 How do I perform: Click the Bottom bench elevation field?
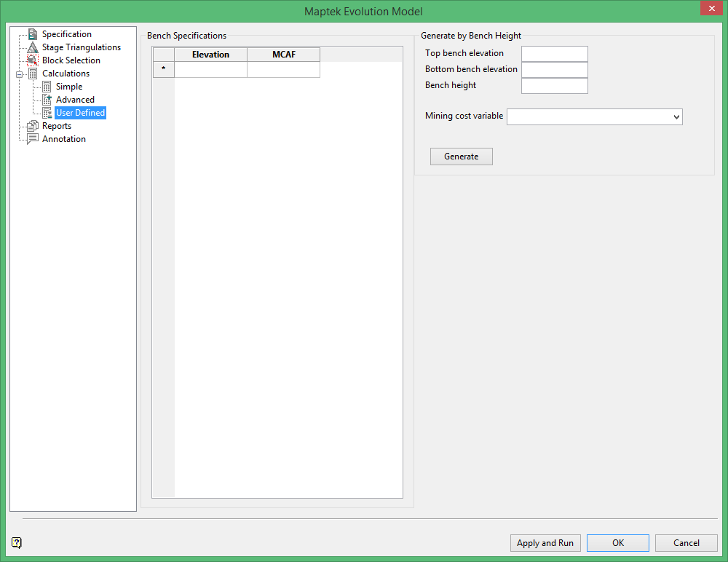pyautogui.click(x=554, y=70)
